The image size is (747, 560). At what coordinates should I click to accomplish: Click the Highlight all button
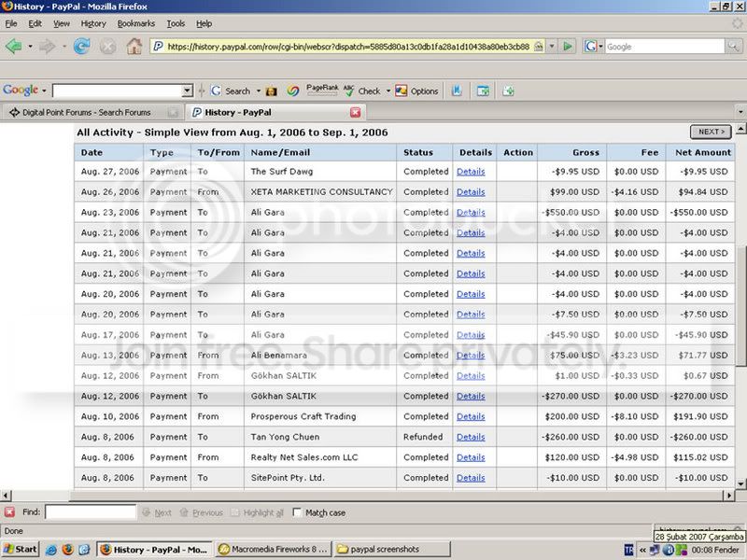point(258,512)
